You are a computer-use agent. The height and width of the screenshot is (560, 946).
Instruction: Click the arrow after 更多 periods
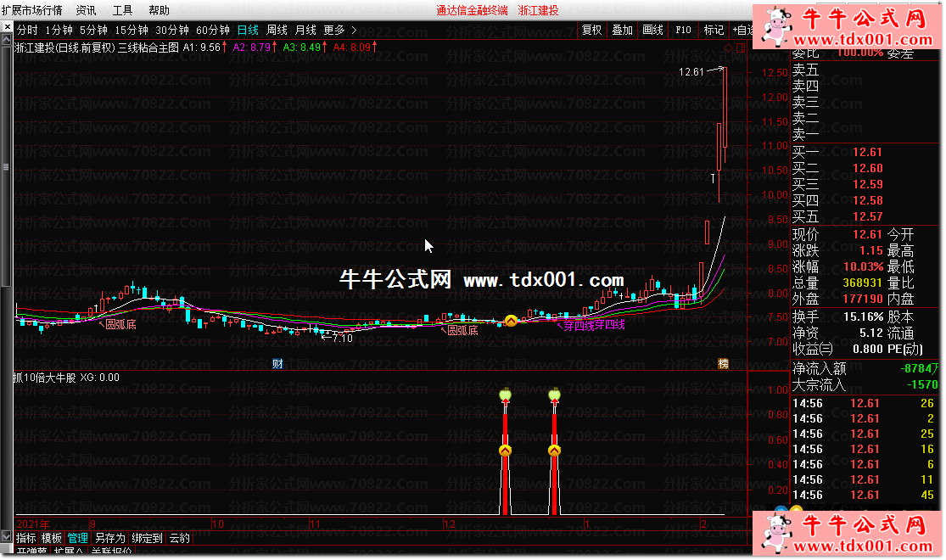354,31
